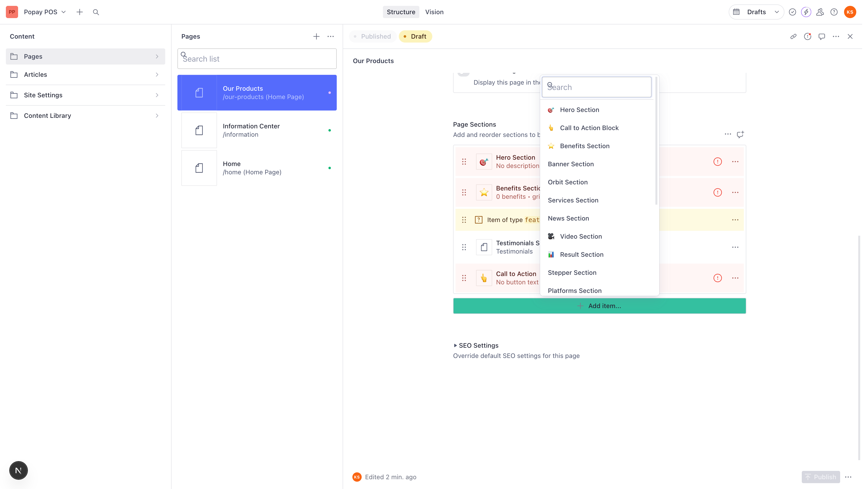Image resolution: width=868 pixels, height=489 pixels.
Task: Open the help question mark icon
Action: pyautogui.click(x=834, y=12)
